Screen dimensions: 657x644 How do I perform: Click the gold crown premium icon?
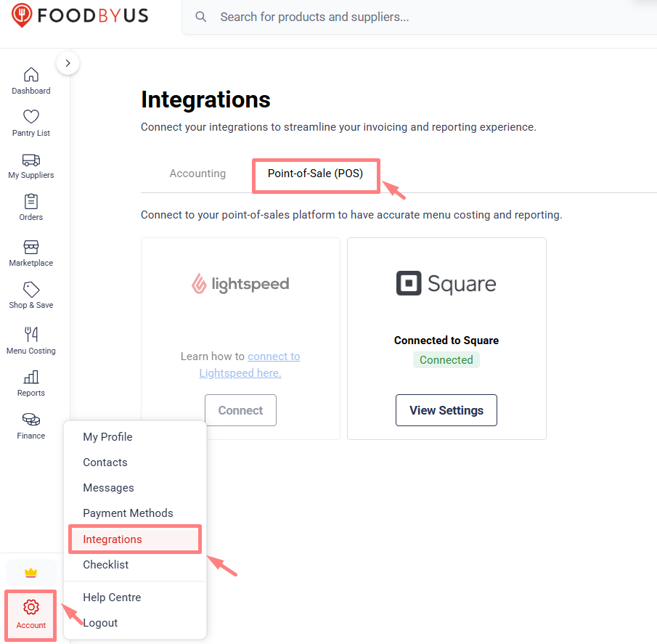[x=31, y=573]
